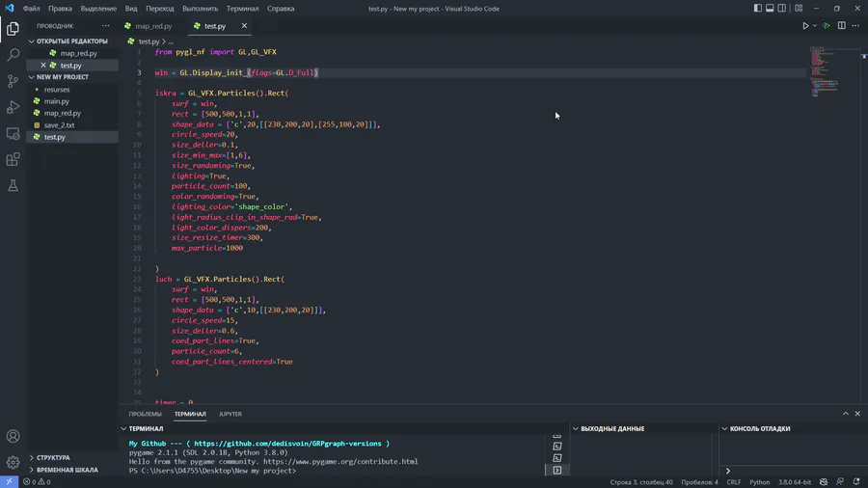Click line and column indicator in status bar
Image resolution: width=868 pixels, height=488 pixels.
tap(641, 482)
